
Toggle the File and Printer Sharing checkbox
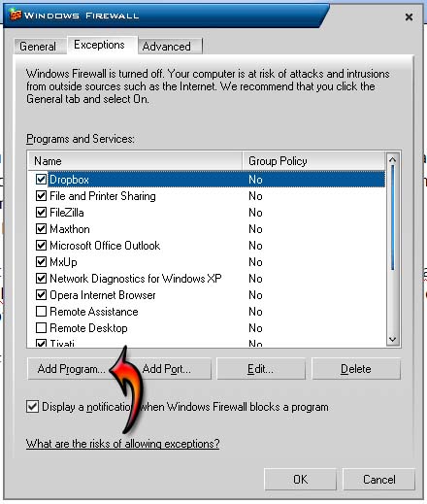point(41,195)
